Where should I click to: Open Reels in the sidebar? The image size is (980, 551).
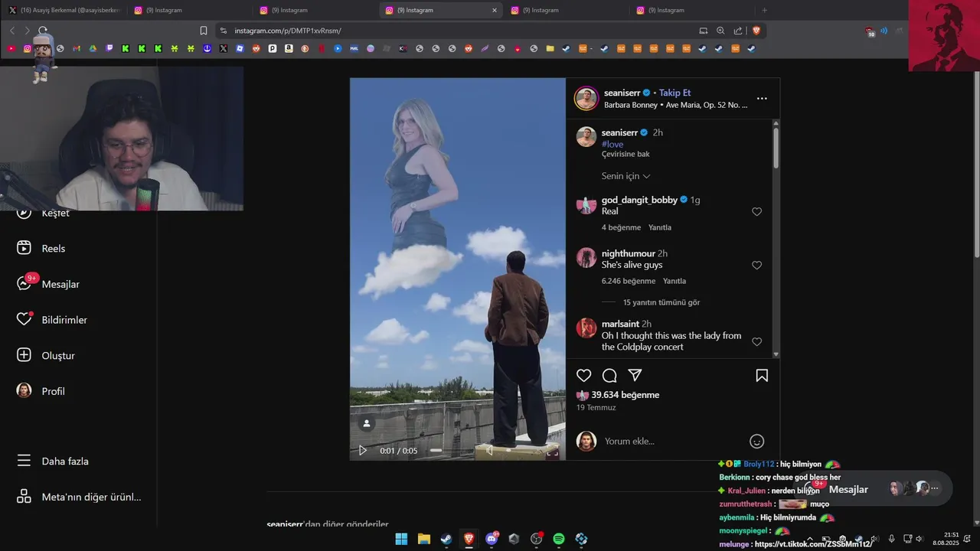tap(41, 248)
